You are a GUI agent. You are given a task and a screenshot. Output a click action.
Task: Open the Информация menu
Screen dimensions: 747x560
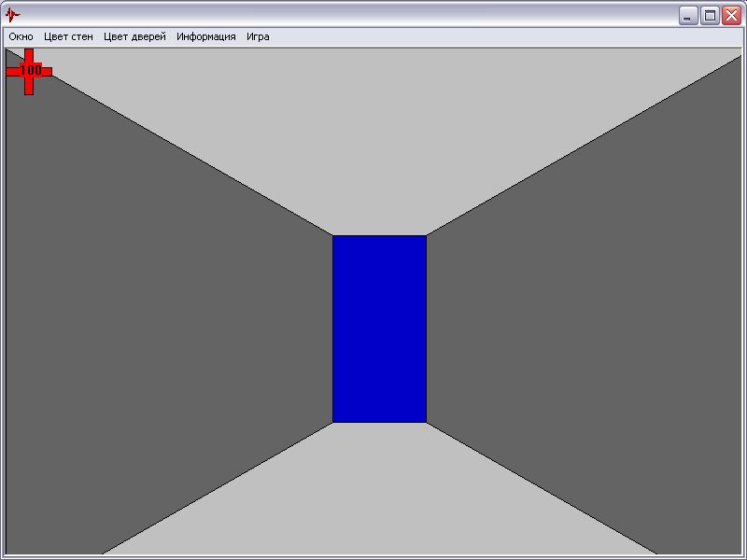tap(205, 37)
